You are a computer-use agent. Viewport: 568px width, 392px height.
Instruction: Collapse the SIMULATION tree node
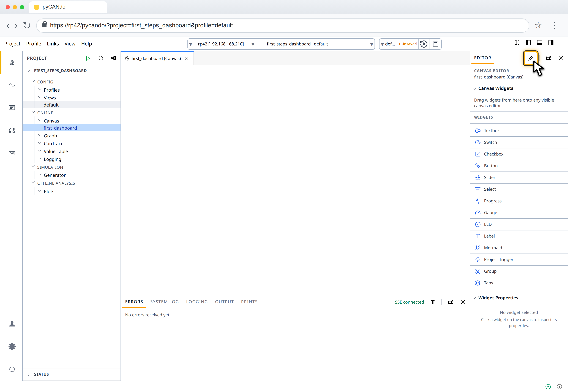pos(33,167)
